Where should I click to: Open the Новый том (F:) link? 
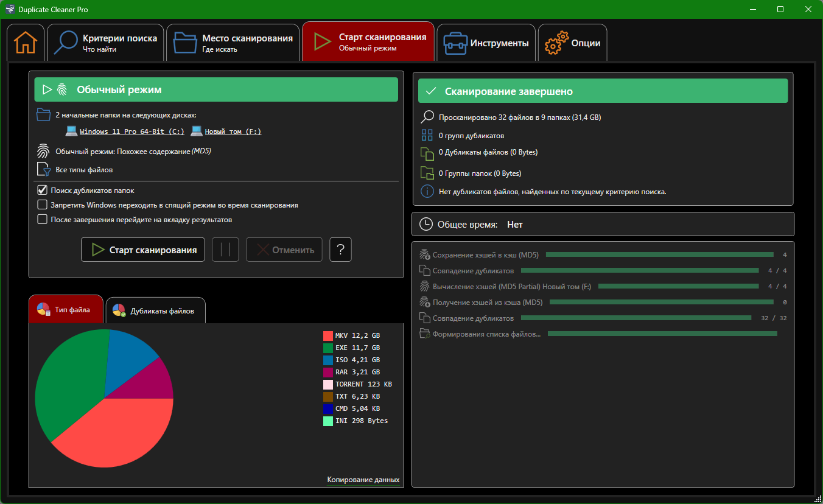coord(233,131)
